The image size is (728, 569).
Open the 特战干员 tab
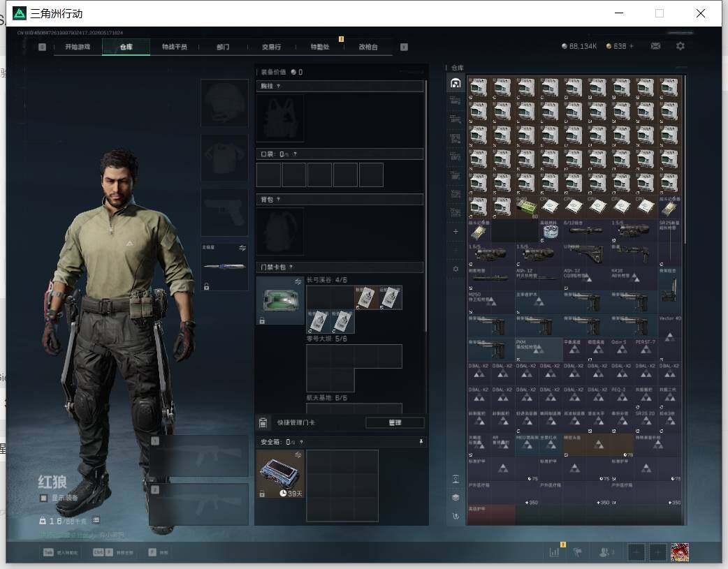point(175,47)
